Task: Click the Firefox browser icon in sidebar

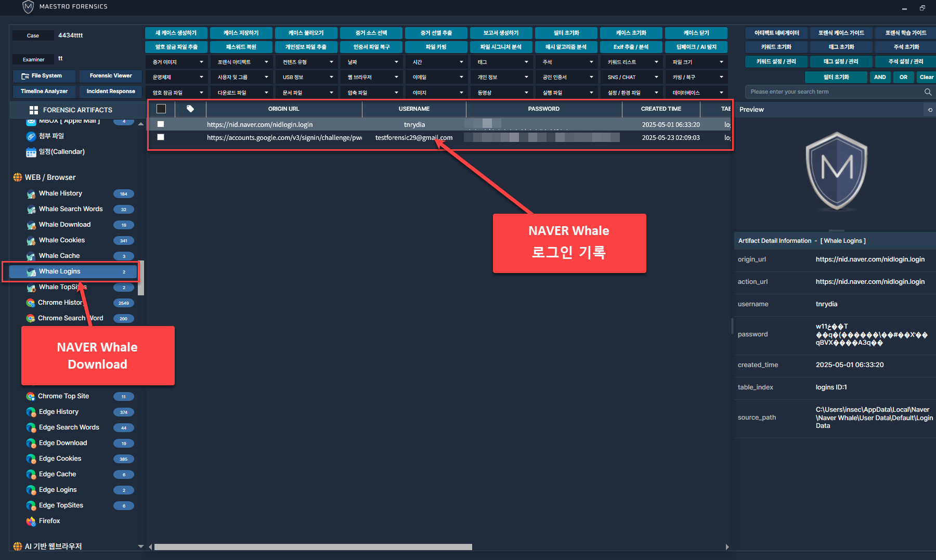Action: [x=31, y=521]
